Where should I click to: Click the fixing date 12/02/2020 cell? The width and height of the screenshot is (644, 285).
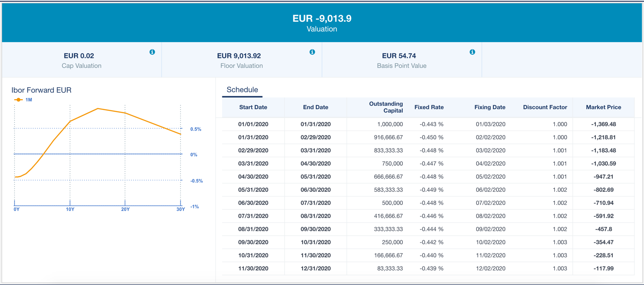[x=490, y=268]
